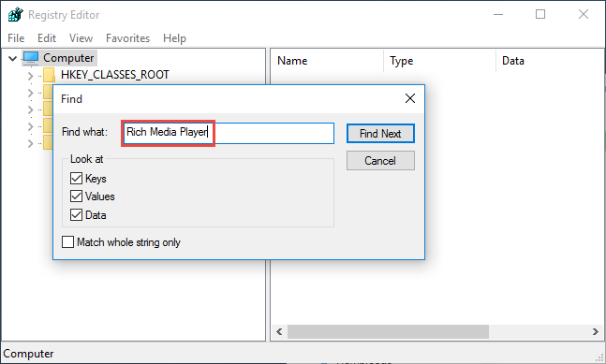Uncheck the Keys checkbox

click(76, 179)
